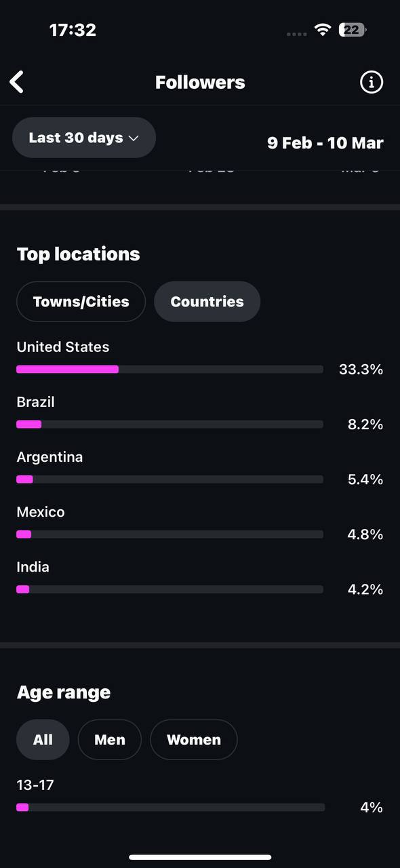The height and width of the screenshot is (868, 400).
Task: Select the Brazil location row
Action: point(200,413)
